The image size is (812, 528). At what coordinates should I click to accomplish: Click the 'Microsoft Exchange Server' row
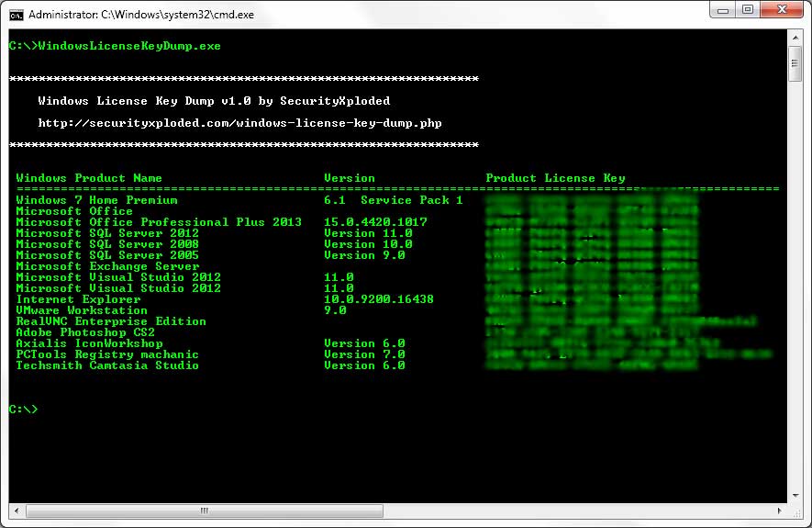coord(107,266)
